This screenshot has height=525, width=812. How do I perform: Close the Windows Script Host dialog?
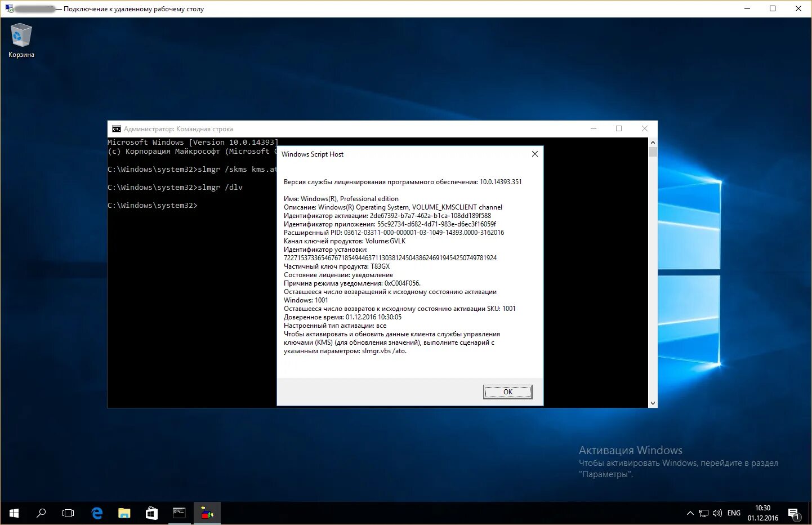click(535, 154)
